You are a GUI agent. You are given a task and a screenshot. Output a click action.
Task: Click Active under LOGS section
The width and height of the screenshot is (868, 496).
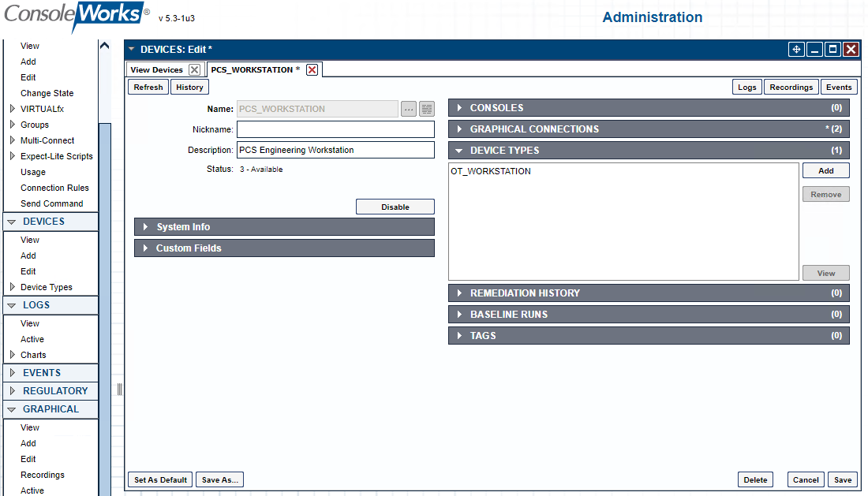(x=32, y=339)
